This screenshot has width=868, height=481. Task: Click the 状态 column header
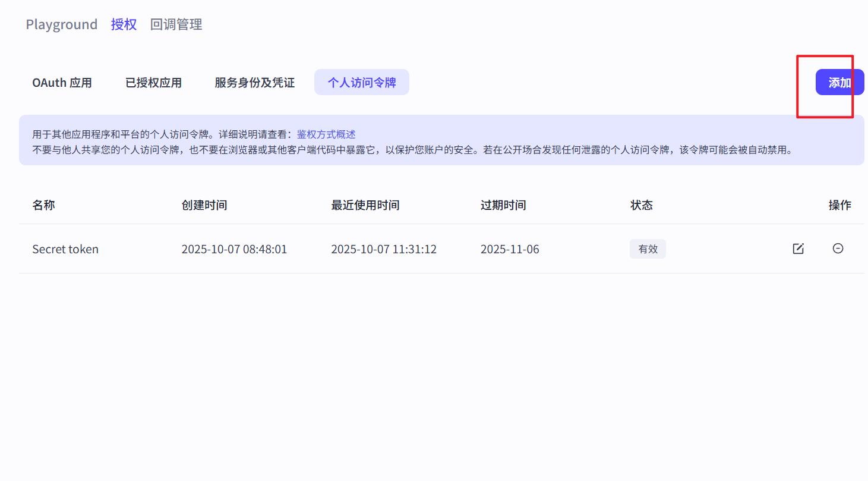click(642, 205)
